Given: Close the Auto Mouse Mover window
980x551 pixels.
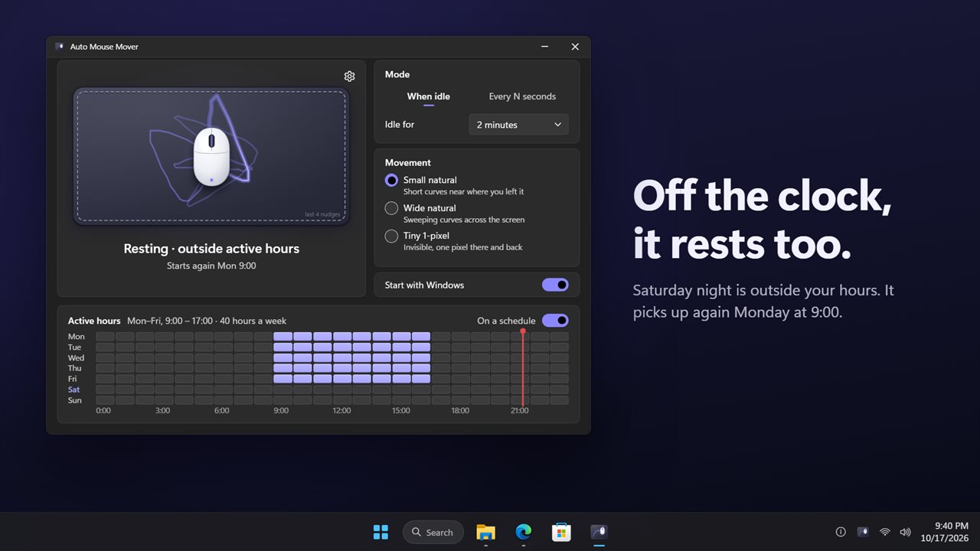Looking at the screenshot, I should 575,47.
